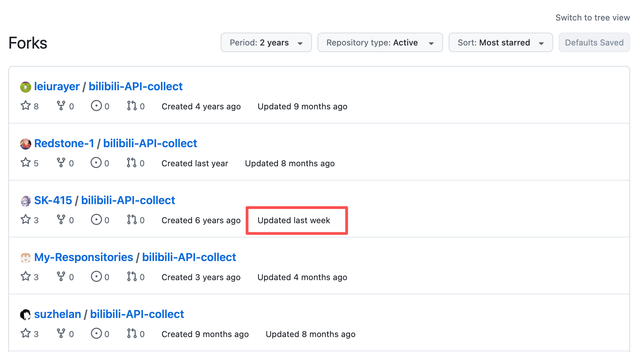The image size is (644, 352).
Task: Click the star icon for suzhelan fork
Action: [26, 333]
